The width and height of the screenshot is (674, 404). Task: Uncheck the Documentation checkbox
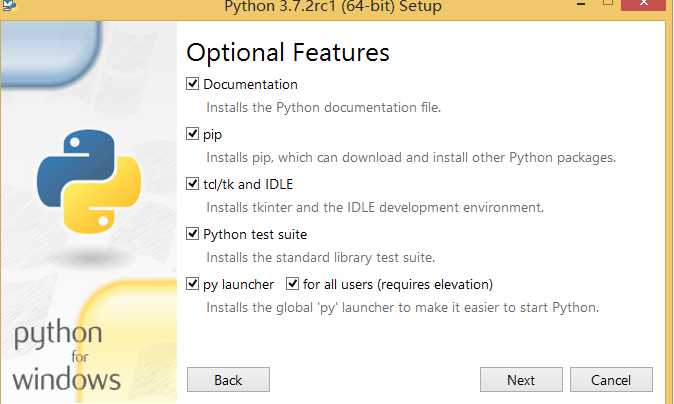(193, 83)
